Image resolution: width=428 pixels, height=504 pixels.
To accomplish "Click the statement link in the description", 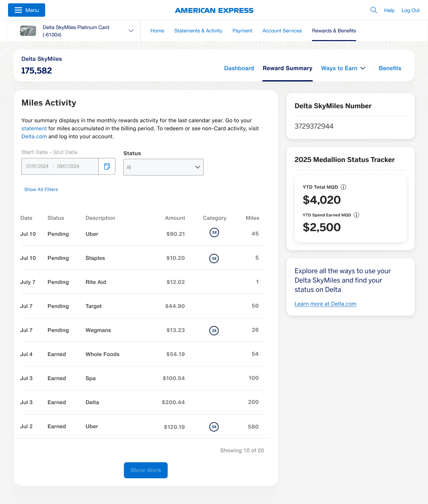I will pos(34,129).
